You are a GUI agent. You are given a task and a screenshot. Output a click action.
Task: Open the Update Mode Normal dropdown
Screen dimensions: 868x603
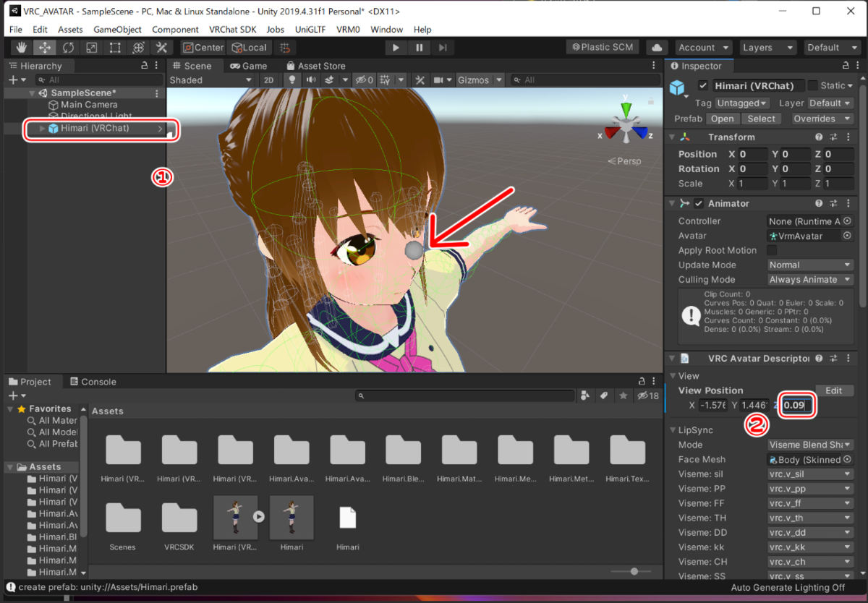(x=810, y=265)
